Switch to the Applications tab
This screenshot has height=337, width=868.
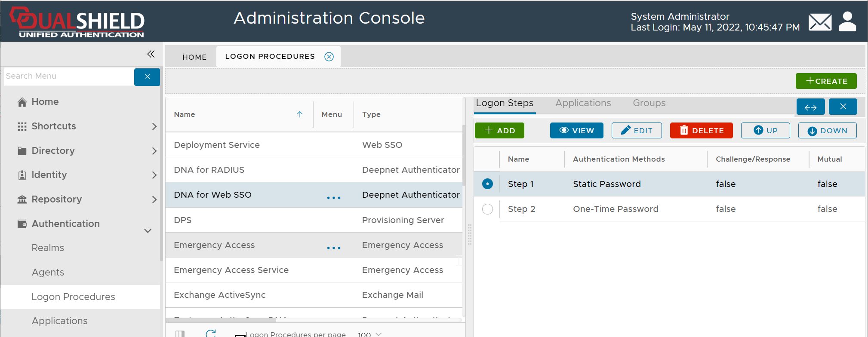click(x=583, y=103)
